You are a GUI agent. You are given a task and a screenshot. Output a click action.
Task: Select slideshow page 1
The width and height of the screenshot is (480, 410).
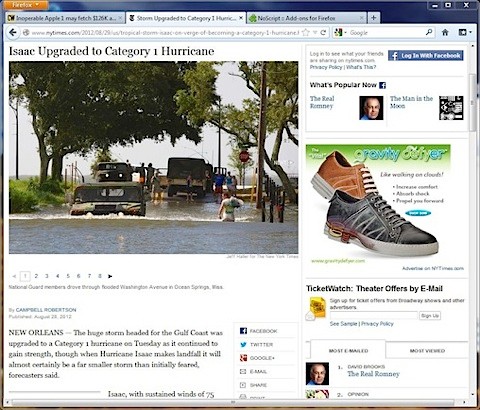click(25, 276)
